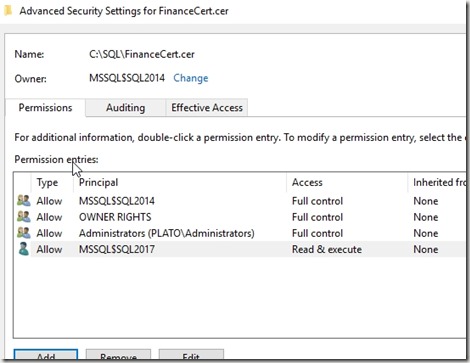470x363 pixels.
Task: Switch to the Auditing tab
Action: pos(125,108)
